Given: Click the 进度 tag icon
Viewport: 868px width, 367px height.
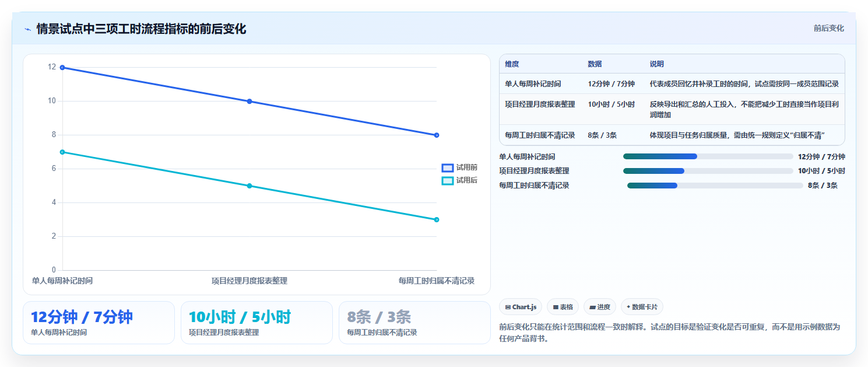Looking at the screenshot, I should pos(593,307).
